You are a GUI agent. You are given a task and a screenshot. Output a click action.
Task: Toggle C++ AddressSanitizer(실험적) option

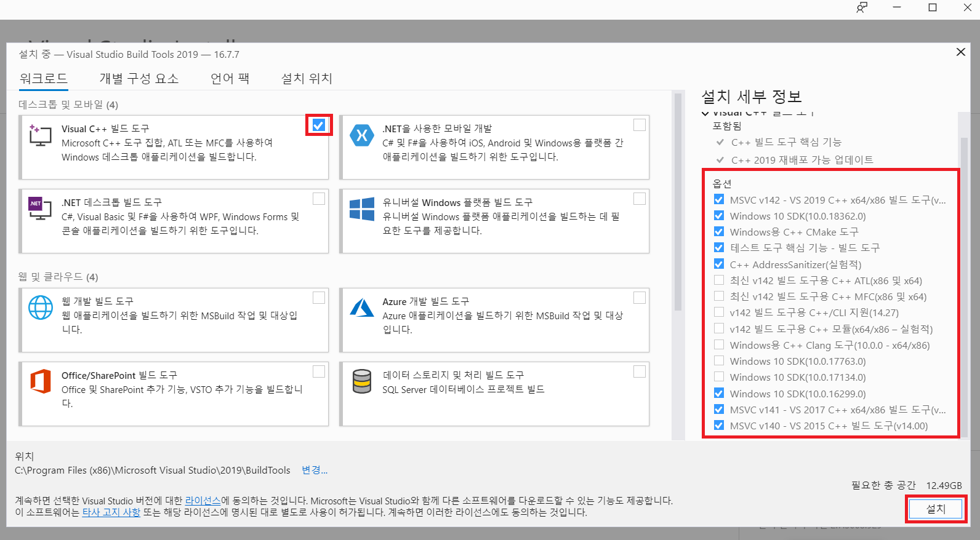(719, 264)
